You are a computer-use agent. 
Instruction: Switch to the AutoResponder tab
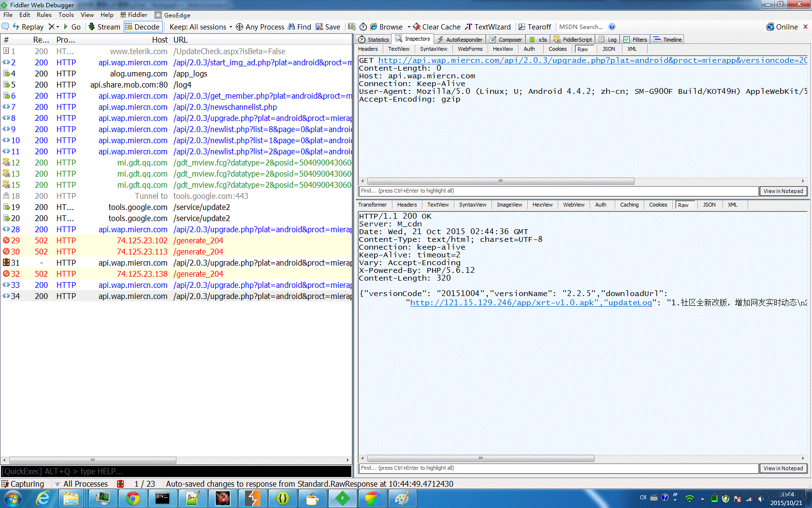[460, 40]
